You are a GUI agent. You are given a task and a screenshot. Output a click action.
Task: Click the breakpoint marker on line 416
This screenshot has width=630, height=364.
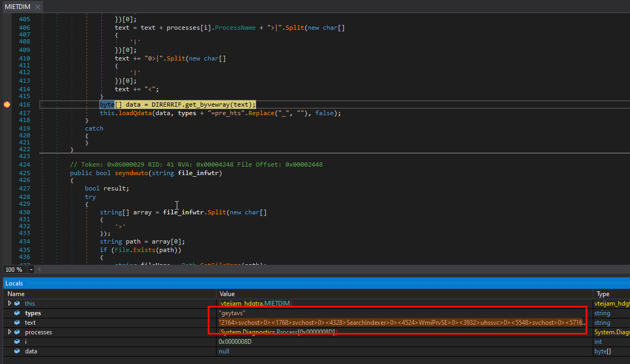6,105
